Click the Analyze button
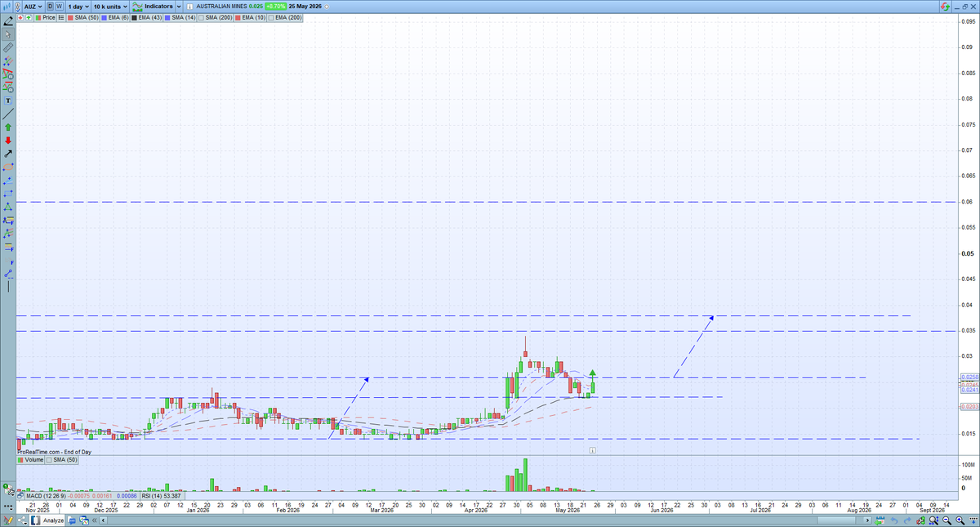Viewport: 980px width, 527px height. coord(47,520)
